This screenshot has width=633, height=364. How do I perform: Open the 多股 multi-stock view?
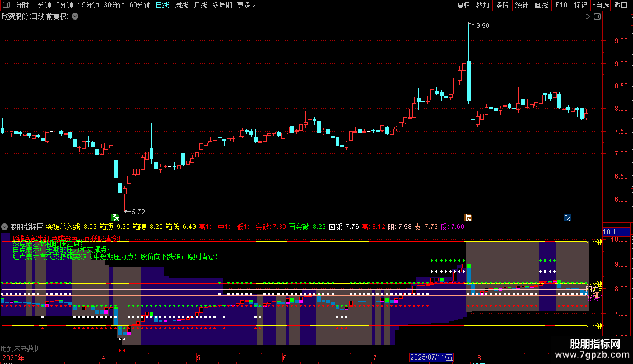[502, 5]
